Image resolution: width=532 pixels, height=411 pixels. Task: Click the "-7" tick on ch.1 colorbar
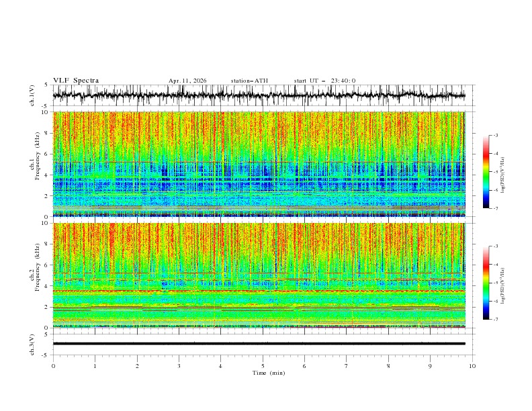coord(496,208)
